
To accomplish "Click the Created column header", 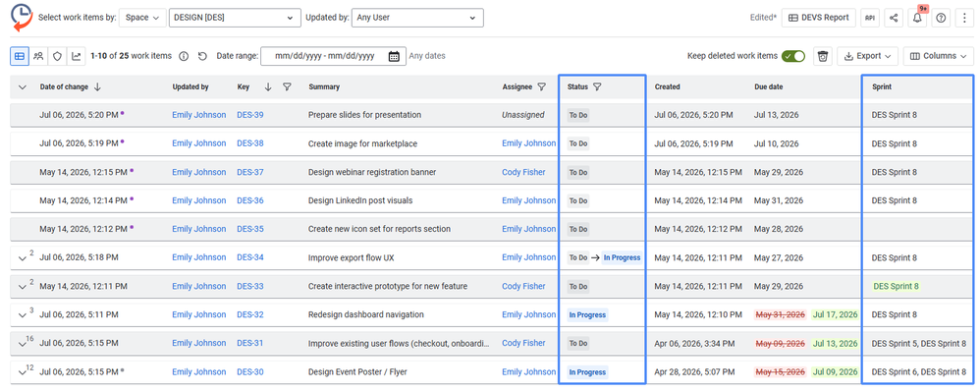I will (x=668, y=86).
